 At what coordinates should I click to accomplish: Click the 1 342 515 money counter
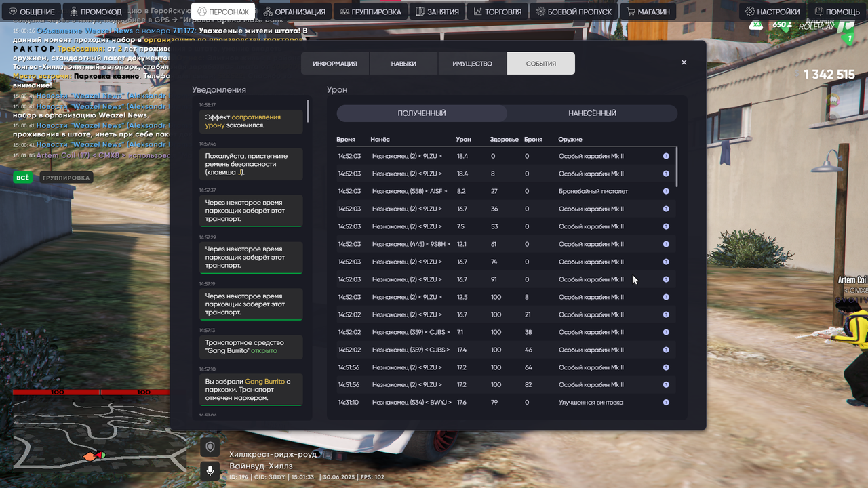pos(829,75)
